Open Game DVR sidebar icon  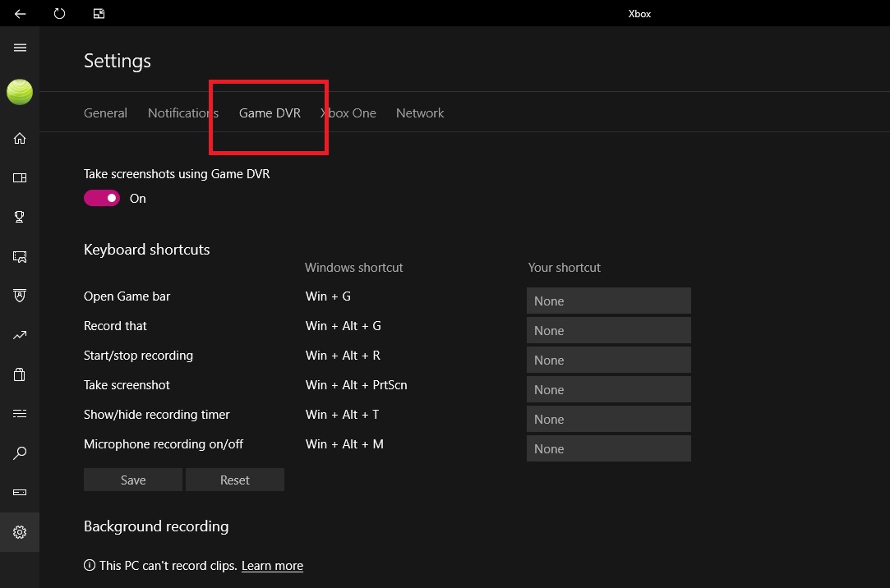(x=20, y=257)
